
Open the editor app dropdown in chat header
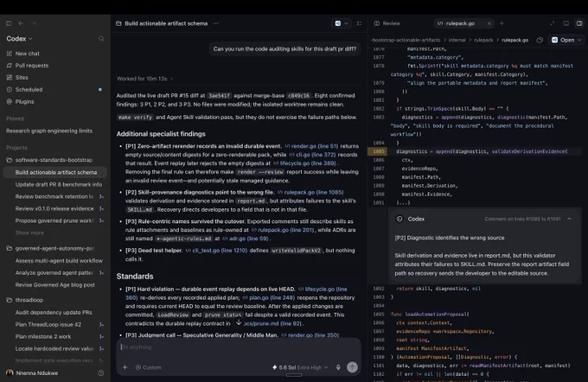tap(342, 23)
